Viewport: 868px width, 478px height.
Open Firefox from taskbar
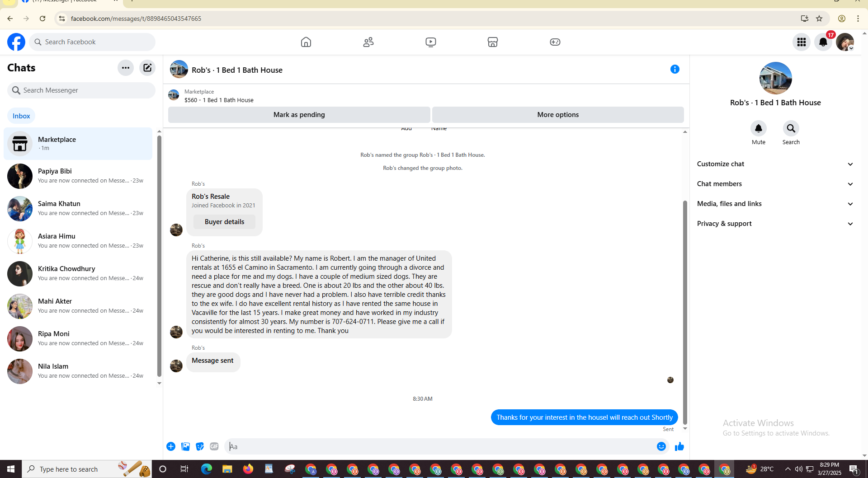coord(248,469)
